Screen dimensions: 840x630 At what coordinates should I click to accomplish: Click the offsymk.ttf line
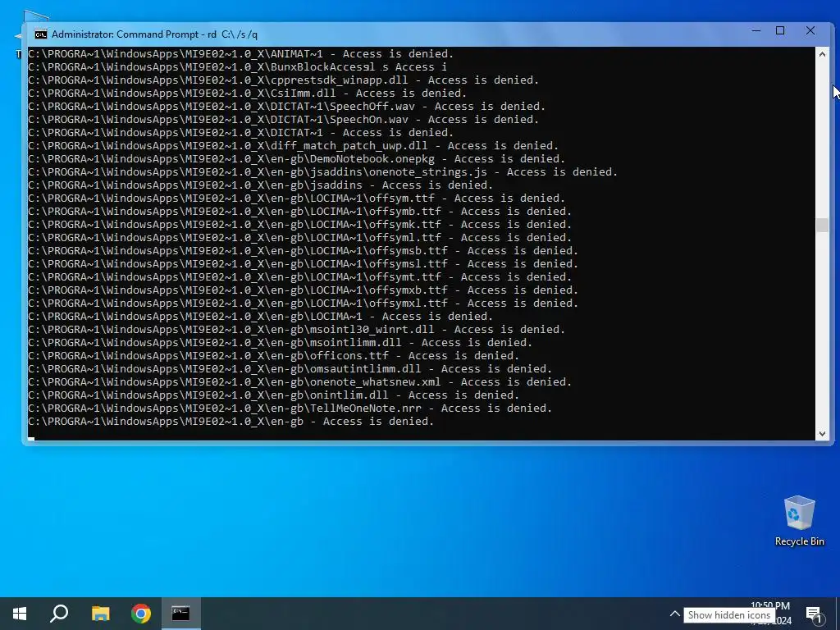(300, 225)
